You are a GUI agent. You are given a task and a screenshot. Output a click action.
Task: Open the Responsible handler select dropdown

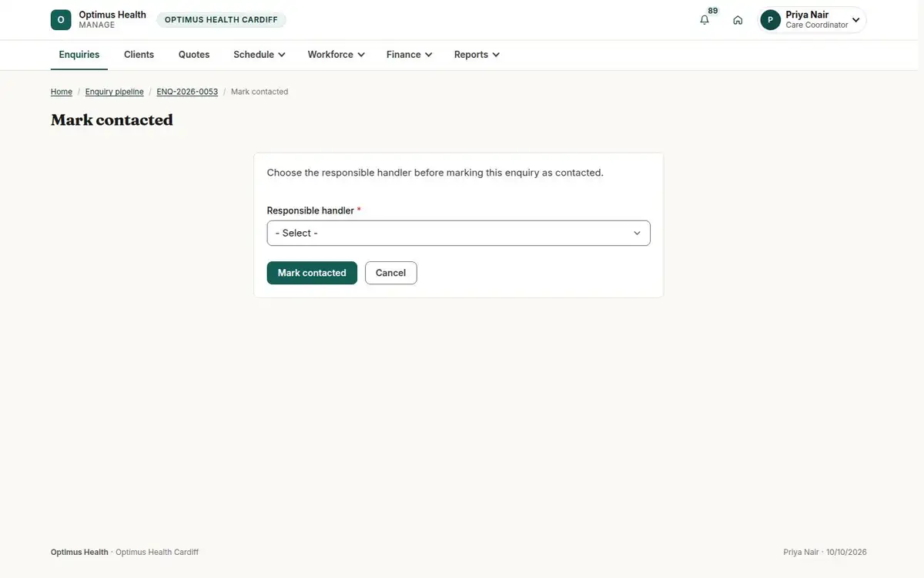click(x=458, y=233)
